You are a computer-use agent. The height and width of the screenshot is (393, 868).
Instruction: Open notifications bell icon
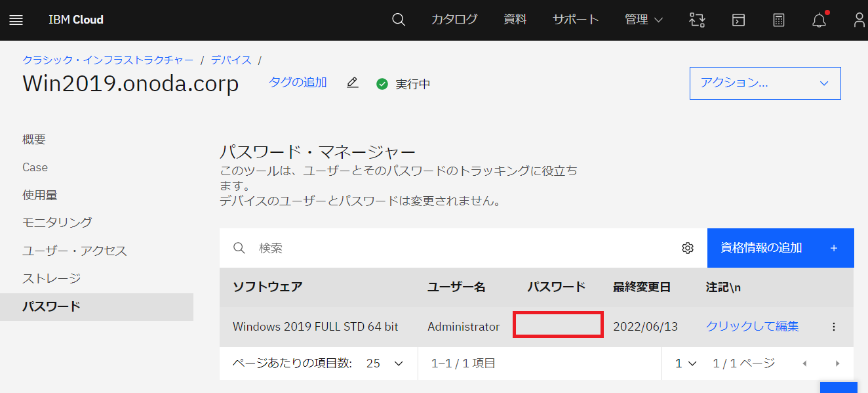819,20
